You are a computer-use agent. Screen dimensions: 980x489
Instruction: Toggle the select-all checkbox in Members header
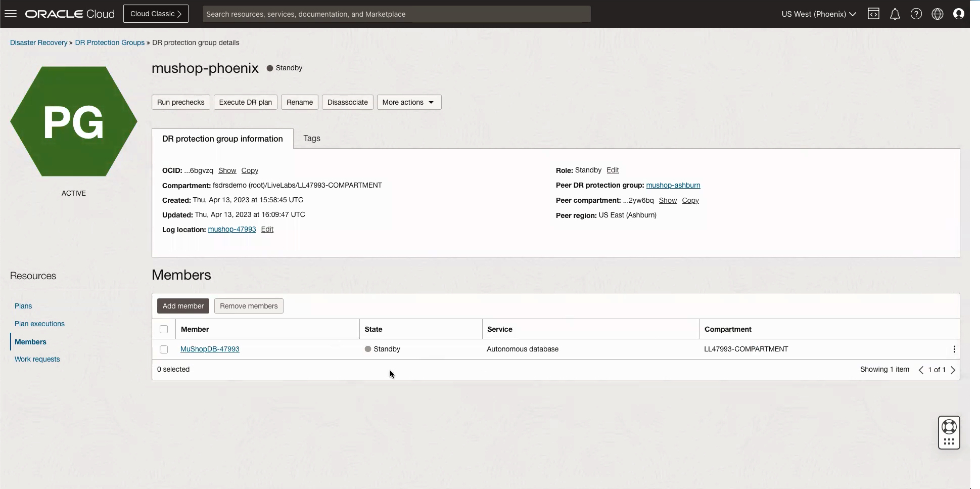click(164, 329)
